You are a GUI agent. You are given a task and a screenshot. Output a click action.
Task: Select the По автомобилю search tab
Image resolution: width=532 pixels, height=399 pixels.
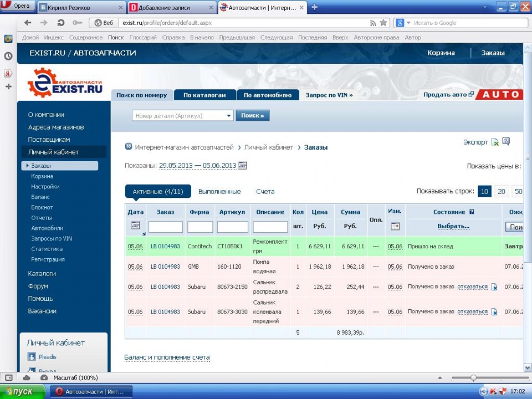[x=268, y=95]
